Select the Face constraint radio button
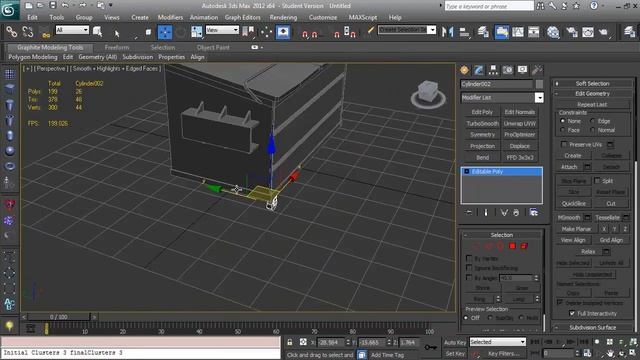Viewport: 640px width, 360px height. 562,130
